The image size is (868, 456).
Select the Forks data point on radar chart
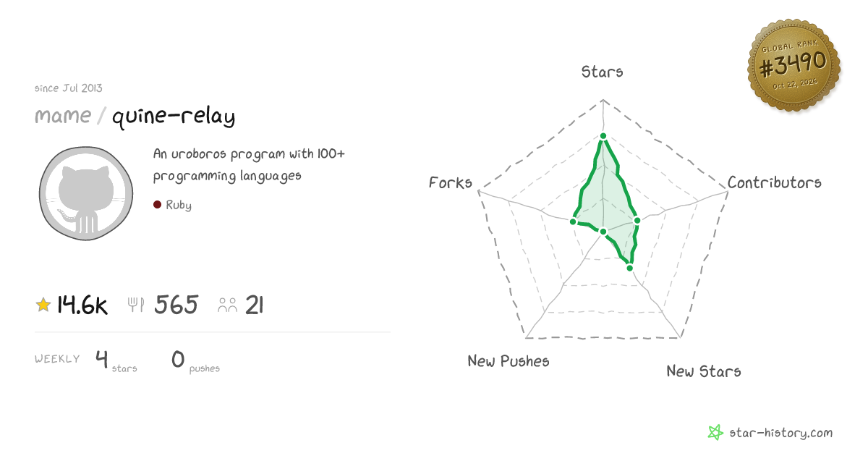click(x=573, y=221)
